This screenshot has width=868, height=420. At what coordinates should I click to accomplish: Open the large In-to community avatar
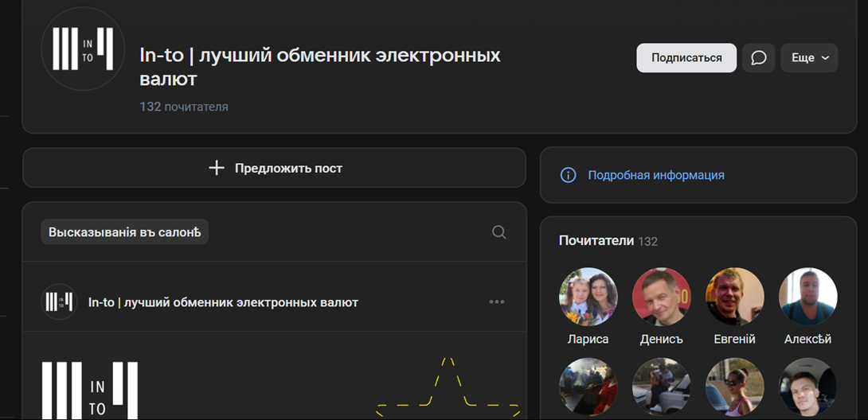(83, 49)
